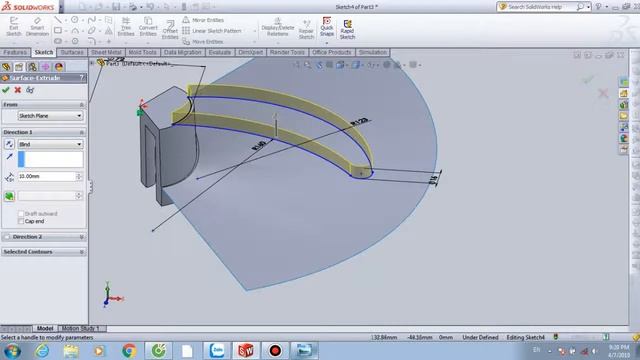Switch to the Surfaces tab
Screen dimensions: 640x360
pyautogui.click(x=72, y=52)
